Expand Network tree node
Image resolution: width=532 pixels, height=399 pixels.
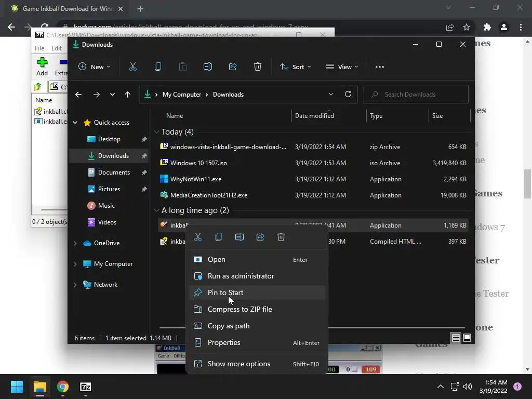75,285
